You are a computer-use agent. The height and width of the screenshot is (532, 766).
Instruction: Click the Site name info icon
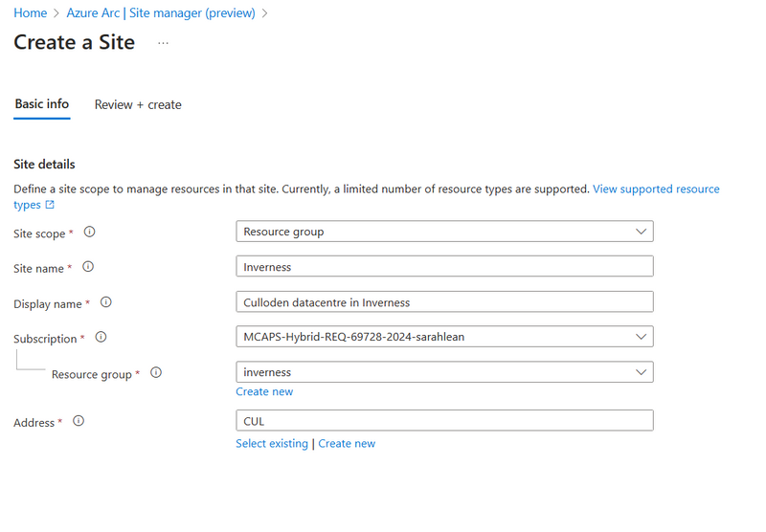(x=88, y=267)
